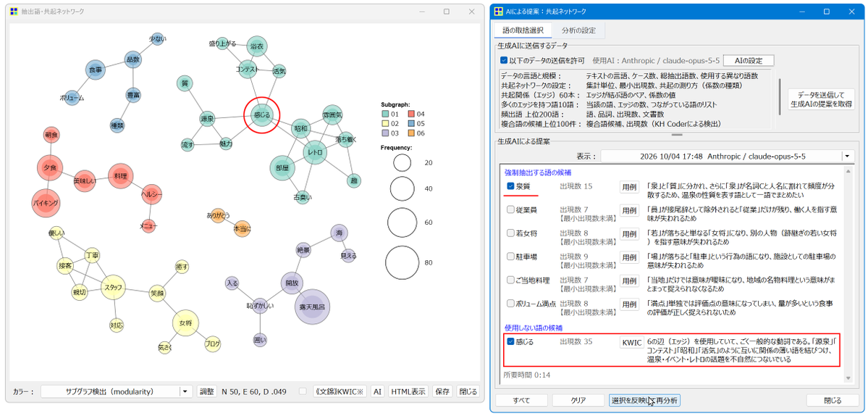Select the 露天風呂 node

312,306
